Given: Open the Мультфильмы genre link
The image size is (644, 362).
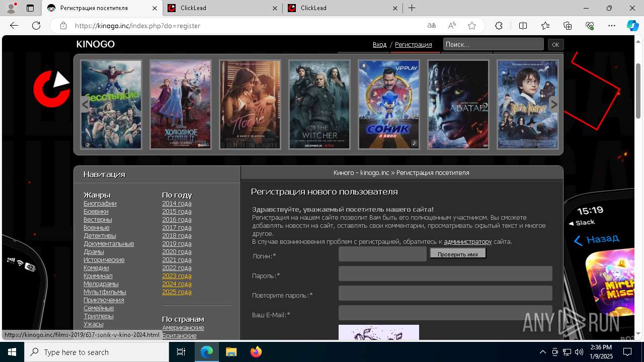Looking at the screenshot, I should (105, 292).
